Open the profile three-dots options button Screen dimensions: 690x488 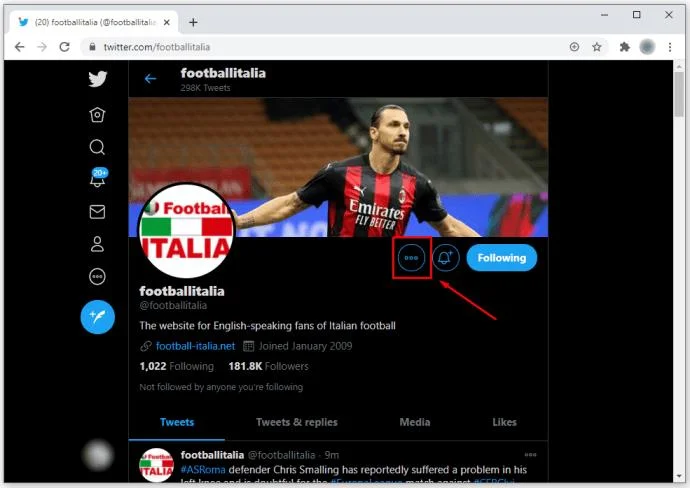click(411, 258)
